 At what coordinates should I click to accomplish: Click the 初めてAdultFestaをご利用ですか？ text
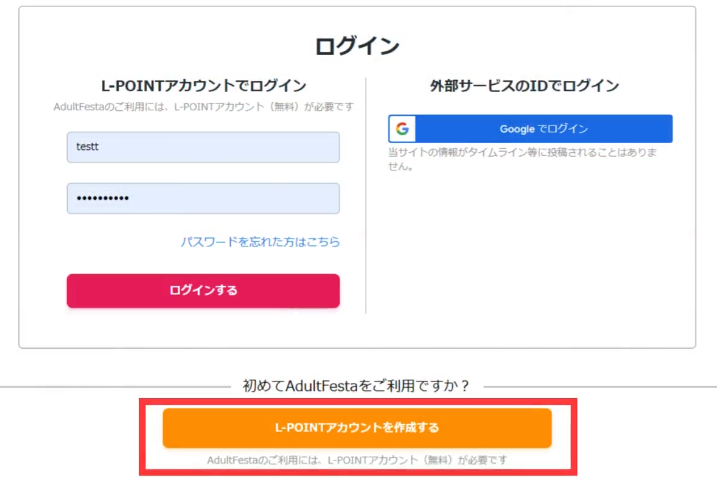[x=357, y=385]
